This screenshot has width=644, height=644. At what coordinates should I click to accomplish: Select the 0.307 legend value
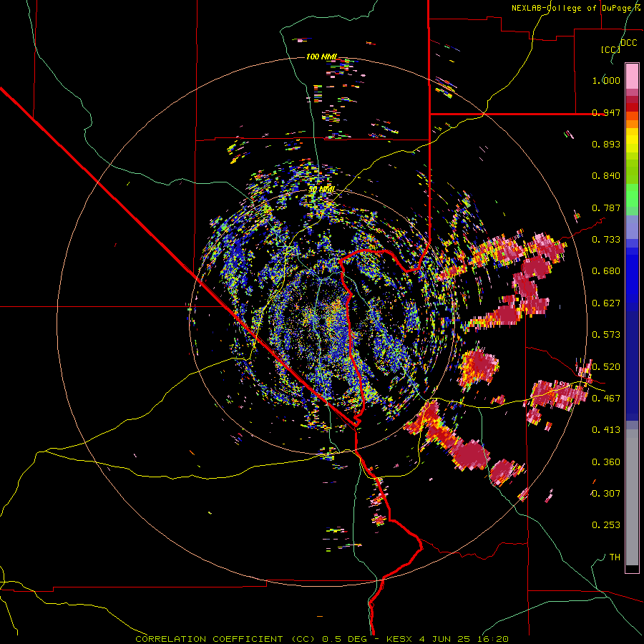click(606, 493)
